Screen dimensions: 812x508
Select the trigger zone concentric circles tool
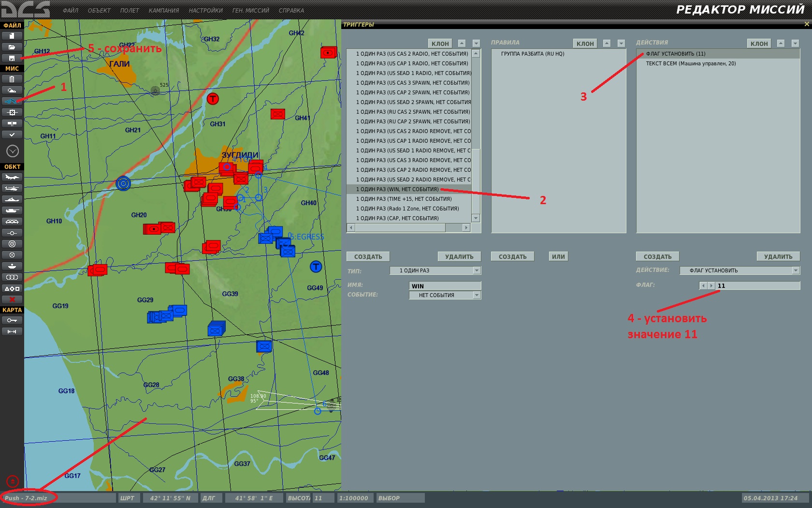tap(12, 244)
